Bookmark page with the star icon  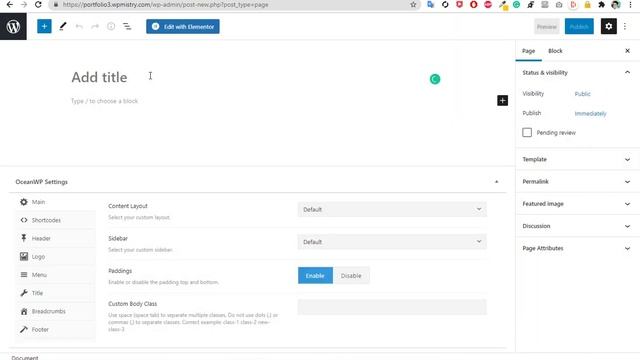point(413,4)
